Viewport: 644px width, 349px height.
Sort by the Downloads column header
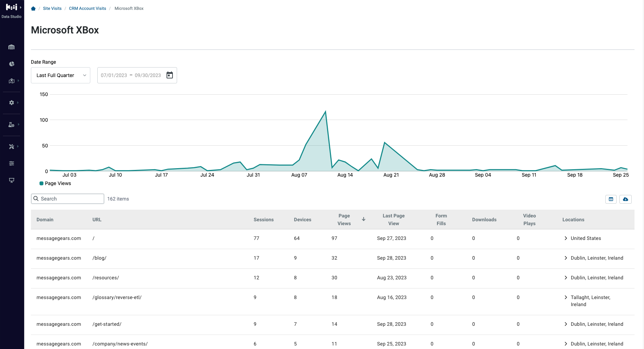(x=484, y=220)
